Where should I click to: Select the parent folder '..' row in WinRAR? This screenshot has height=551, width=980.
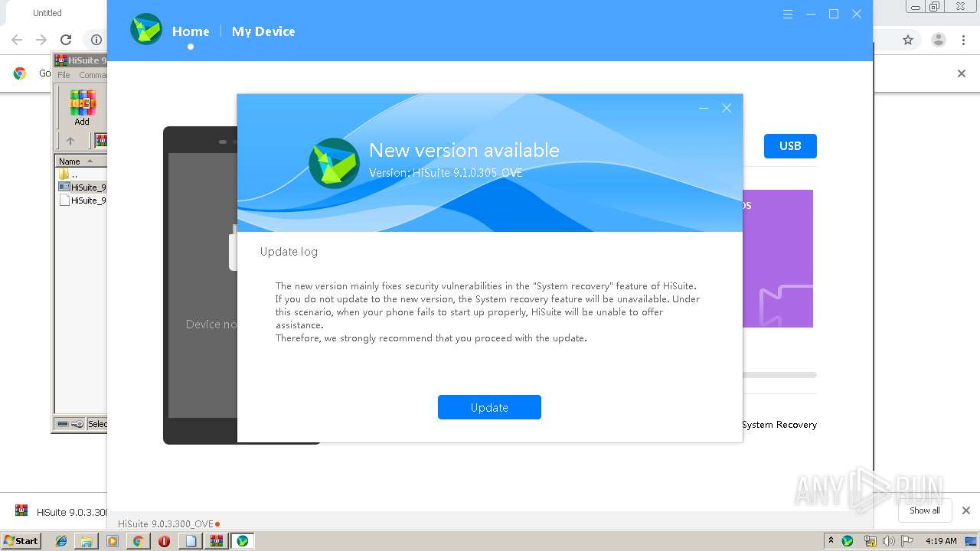tap(81, 174)
